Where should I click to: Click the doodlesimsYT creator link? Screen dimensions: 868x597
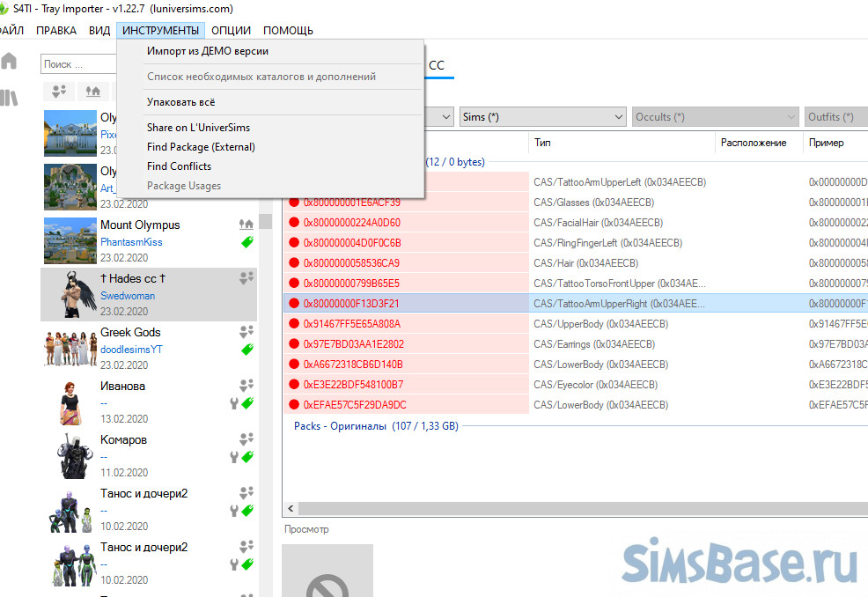pyautogui.click(x=131, y=350)
